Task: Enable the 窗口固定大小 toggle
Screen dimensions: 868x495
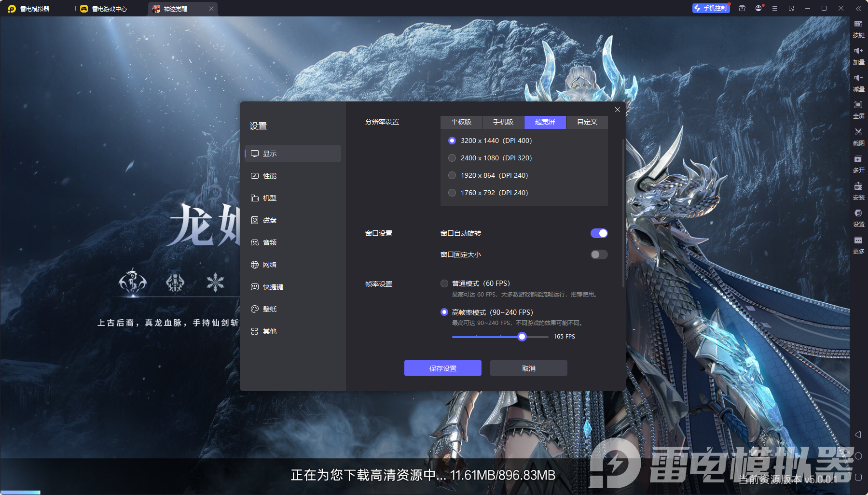Action: 599,255
